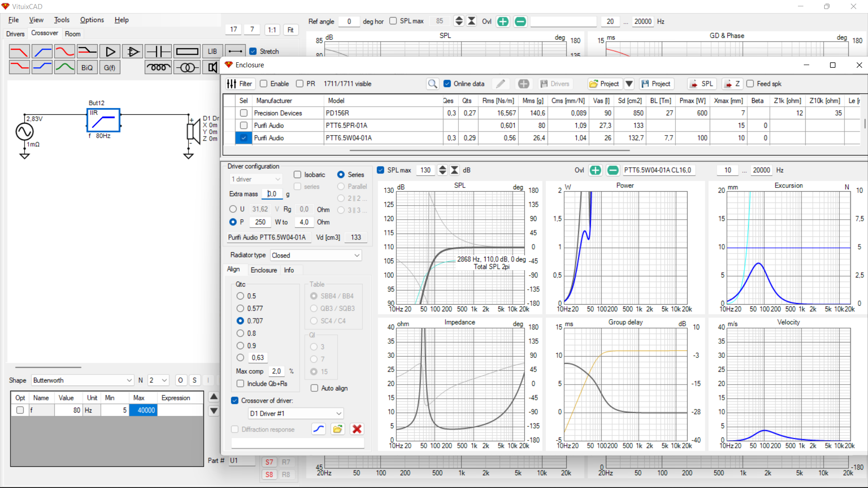Open the LIB component library
The height and width of the screenshot is (488, 868).
(x=212, y=52)
